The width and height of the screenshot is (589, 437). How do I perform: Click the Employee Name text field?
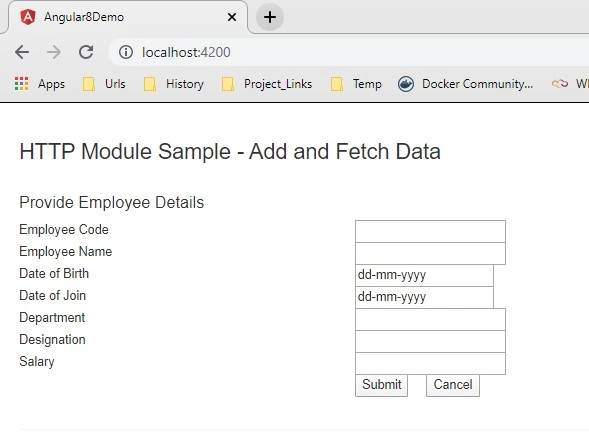[430, 253]
